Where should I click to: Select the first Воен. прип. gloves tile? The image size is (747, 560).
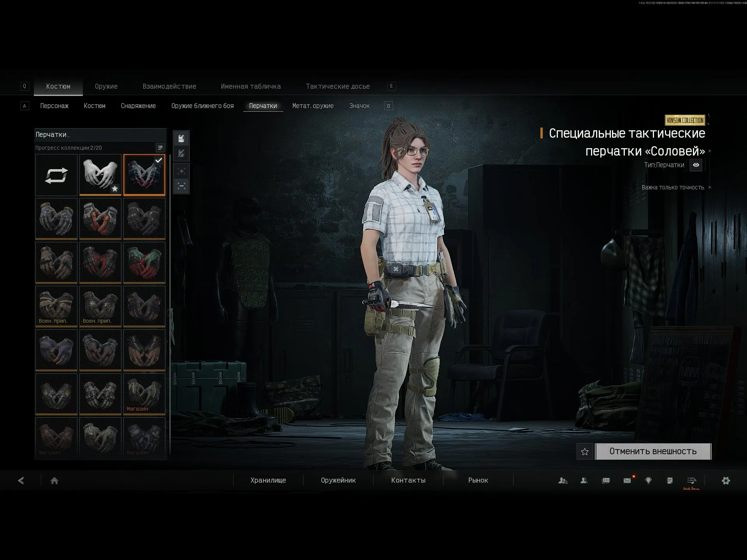coord(56,306)
